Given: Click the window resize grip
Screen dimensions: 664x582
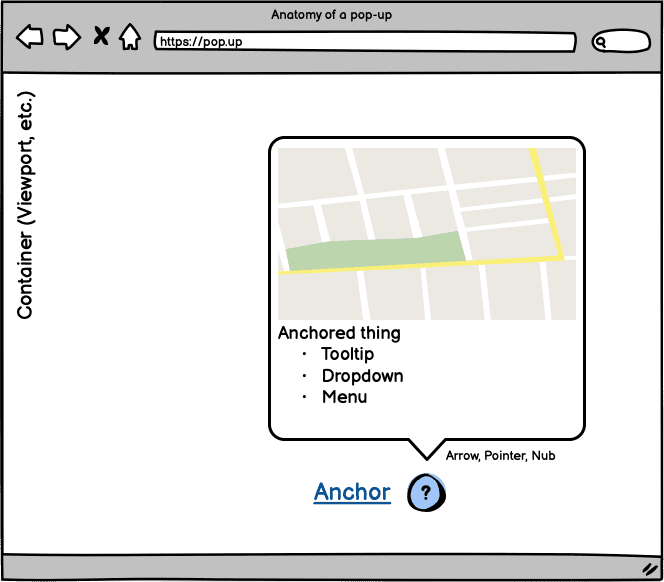Looking at the screenshot, I should [646, 566].
